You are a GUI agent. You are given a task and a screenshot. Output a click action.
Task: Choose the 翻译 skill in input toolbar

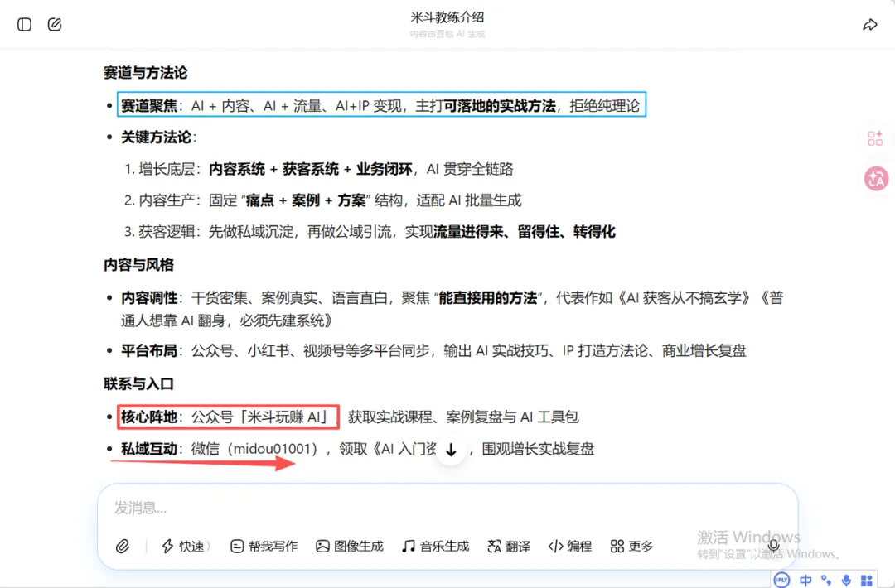[x=509, y=547]
